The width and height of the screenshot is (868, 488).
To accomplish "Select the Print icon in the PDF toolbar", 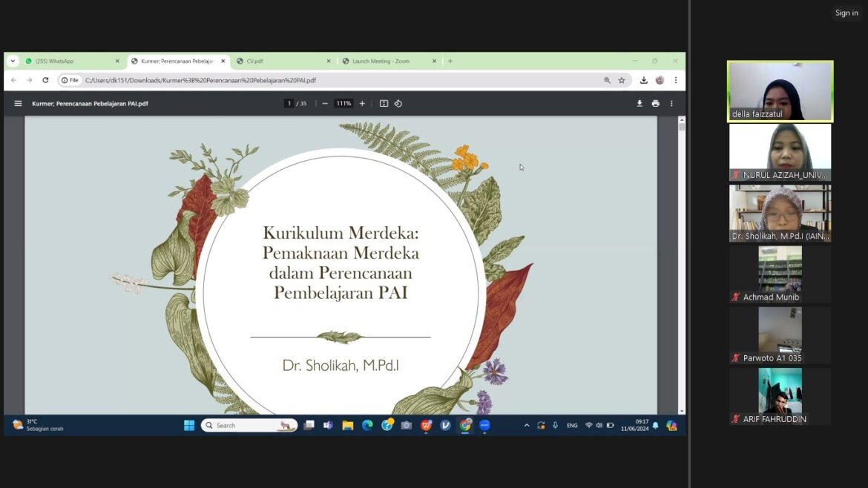I will [x=656, y=103].
